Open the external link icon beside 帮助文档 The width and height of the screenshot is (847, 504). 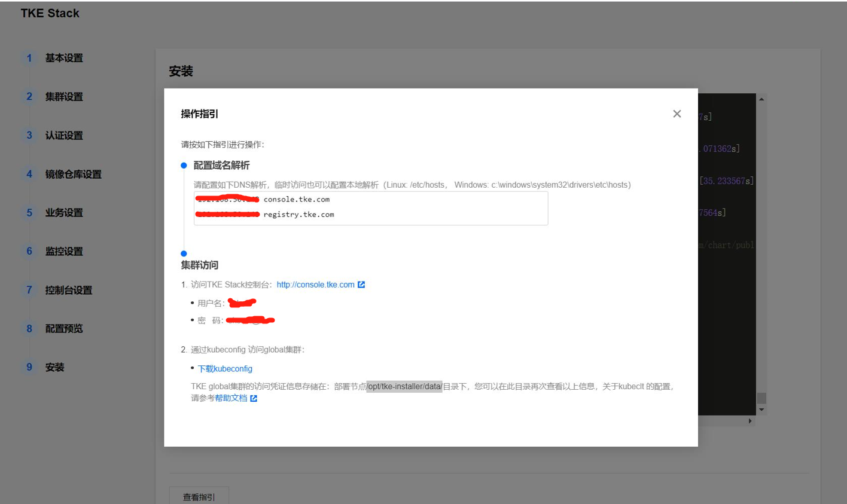(254, 398)
